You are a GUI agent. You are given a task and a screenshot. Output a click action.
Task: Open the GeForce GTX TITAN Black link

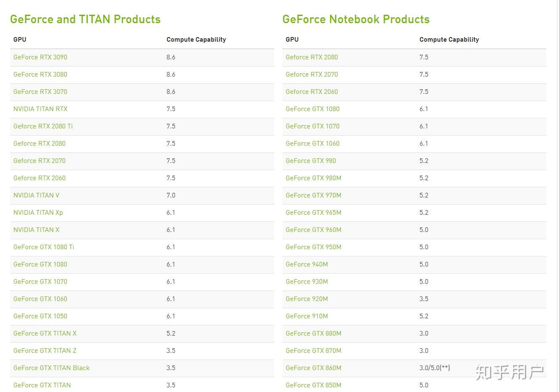pyautogui.click(x=51, y=368)
